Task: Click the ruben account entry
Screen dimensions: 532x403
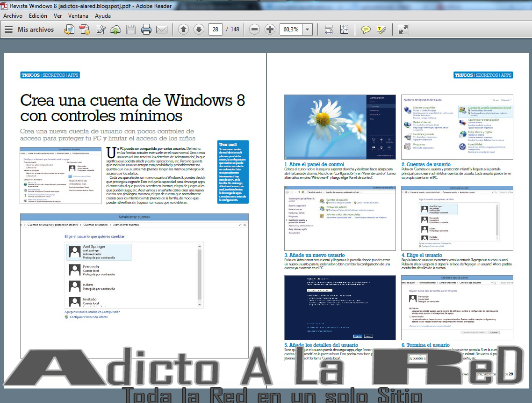Action: point(92,286)
